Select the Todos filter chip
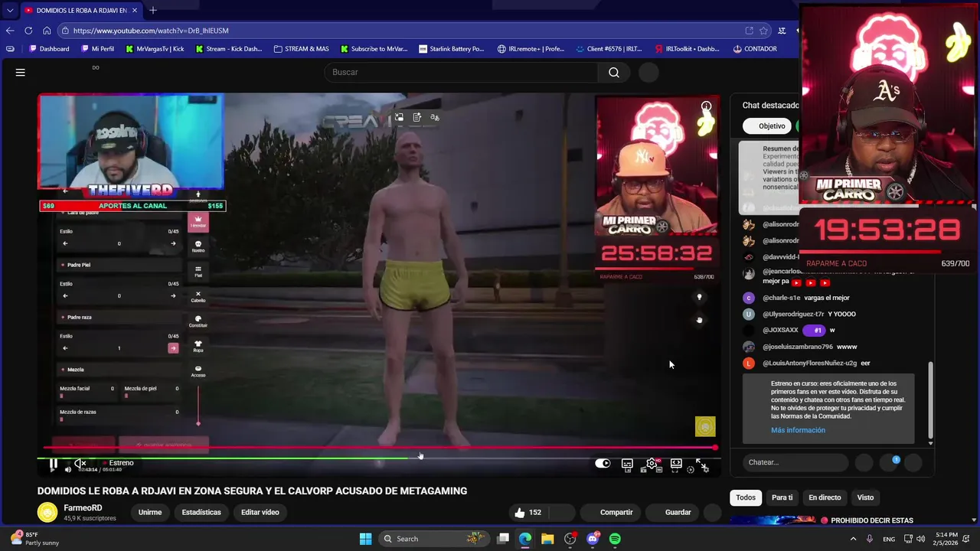Viewport: 980px width, 551px height. [x=746, y=497]
